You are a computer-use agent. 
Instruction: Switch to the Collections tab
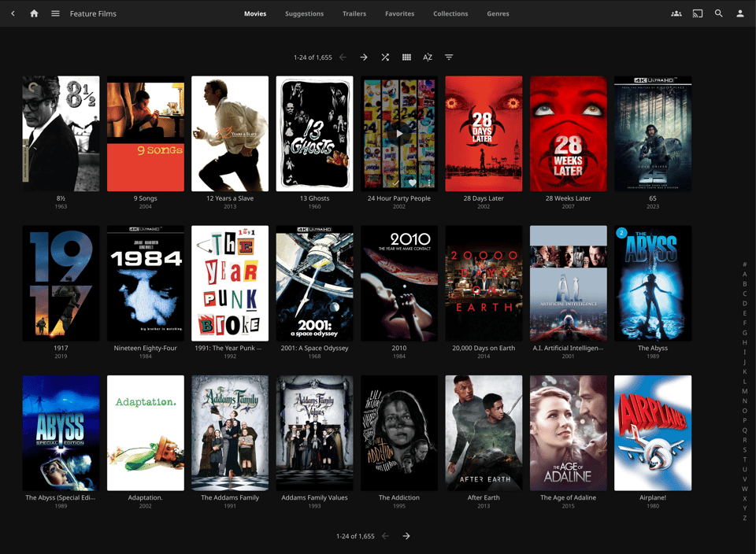click(x=450, y=13)
